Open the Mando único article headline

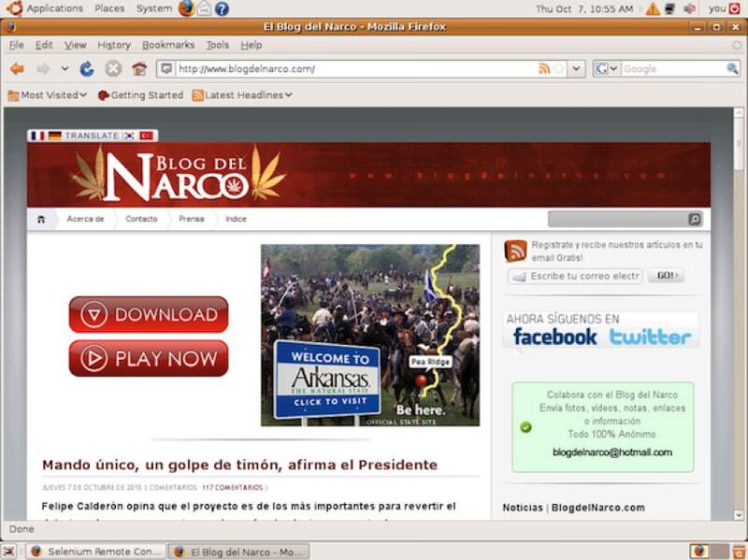pyautogui.click(x=239, y=465)
